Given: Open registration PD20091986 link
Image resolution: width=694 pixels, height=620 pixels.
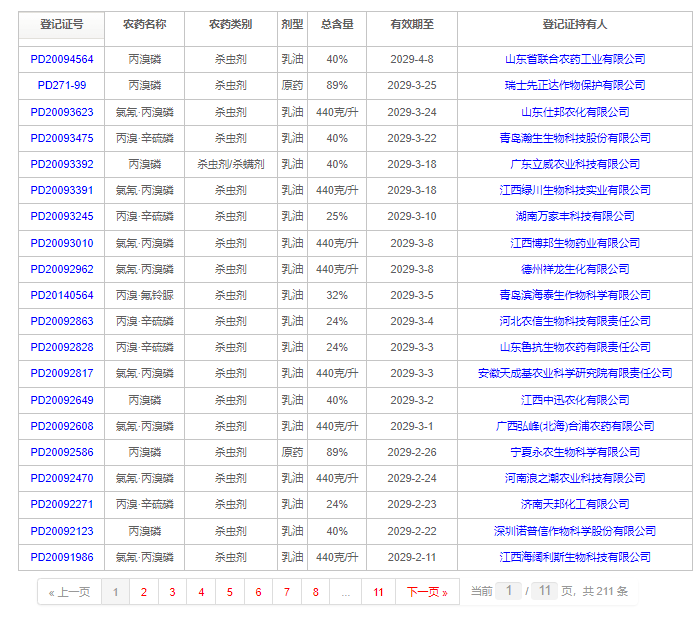Looking at the screenshot, I should point(62,557).
